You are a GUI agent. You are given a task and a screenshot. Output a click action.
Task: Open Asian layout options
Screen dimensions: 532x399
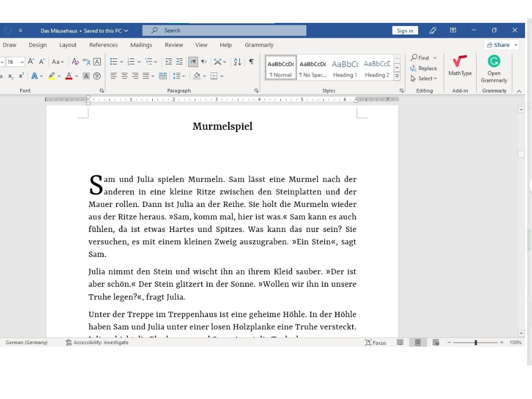[218, 61]
